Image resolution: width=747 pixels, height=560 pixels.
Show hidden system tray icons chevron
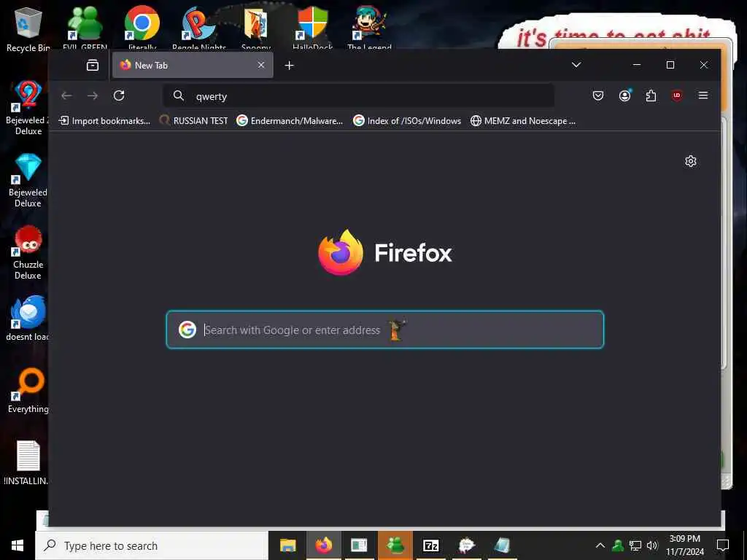tap(600, 545)
